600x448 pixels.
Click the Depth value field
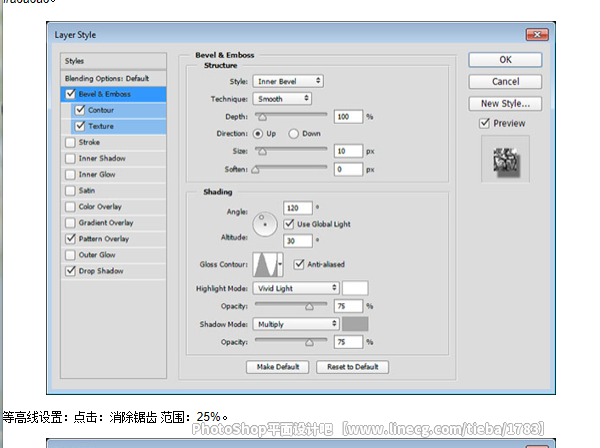click(x=348, y=117)
